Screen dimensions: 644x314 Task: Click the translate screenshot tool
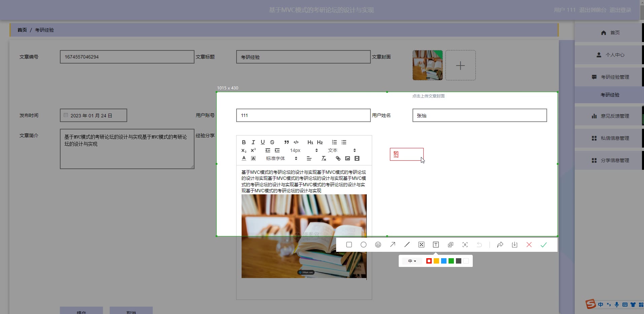click(x=451, y=245)
